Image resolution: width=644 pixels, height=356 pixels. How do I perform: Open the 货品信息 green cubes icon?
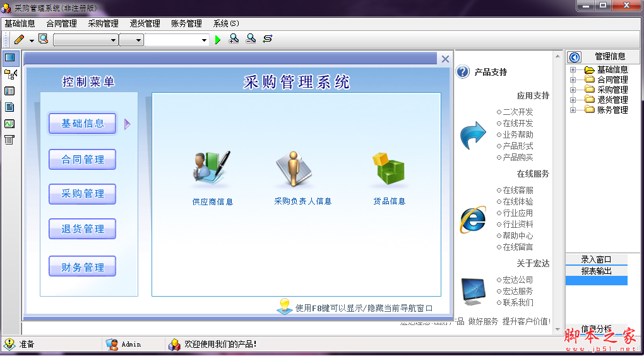388,169
